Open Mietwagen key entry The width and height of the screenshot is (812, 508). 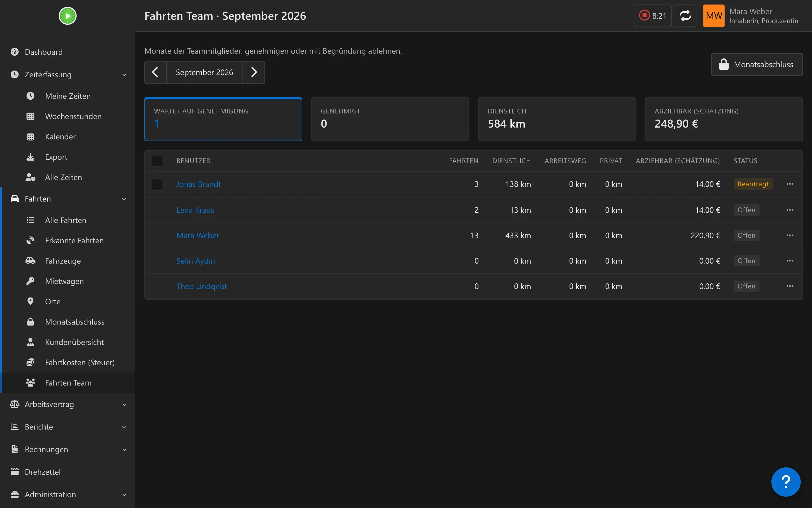click(x=67, y=281)
